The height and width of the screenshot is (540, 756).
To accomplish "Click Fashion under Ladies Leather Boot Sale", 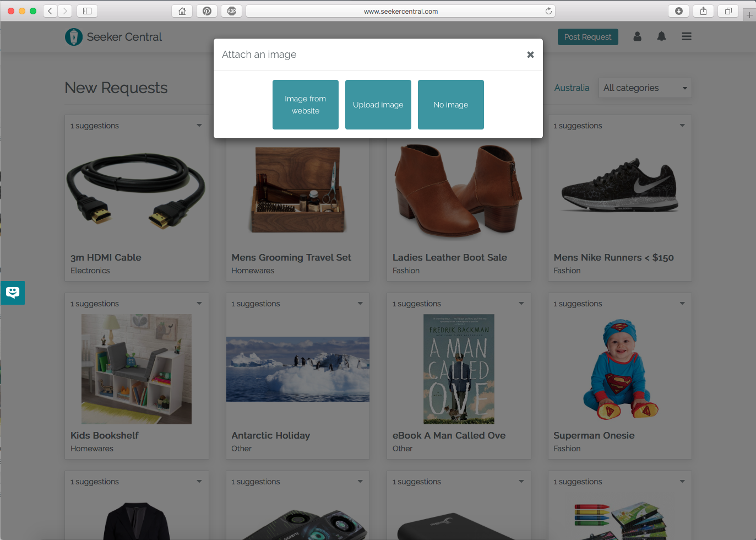I will pos(406,271).
